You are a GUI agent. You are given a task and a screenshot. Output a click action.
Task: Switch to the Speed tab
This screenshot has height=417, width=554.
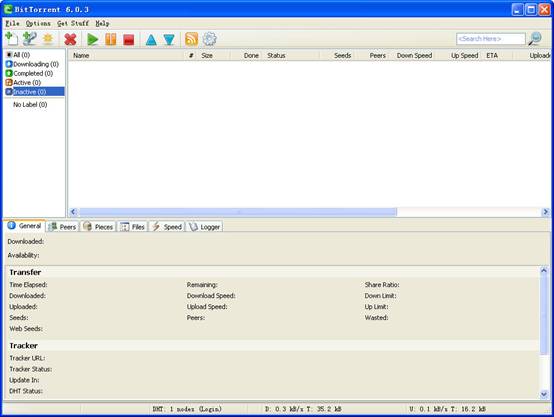pyautogui.click(x=167, y=227)
